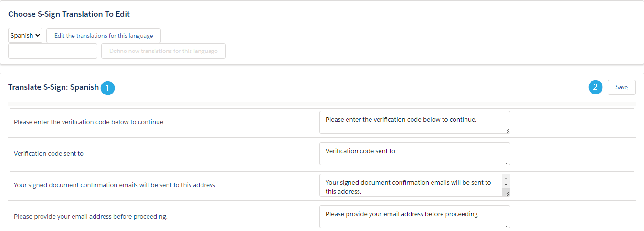Image resolution: width=644 pixels, height=231 pixels.
Task: Click Edit the translations for this language
Action: point(104,36)
